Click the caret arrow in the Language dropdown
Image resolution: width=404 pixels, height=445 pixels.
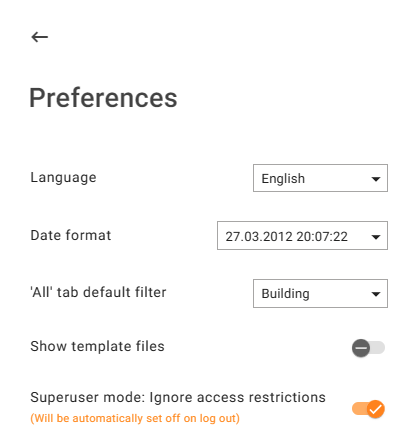(x=376, y=179)
